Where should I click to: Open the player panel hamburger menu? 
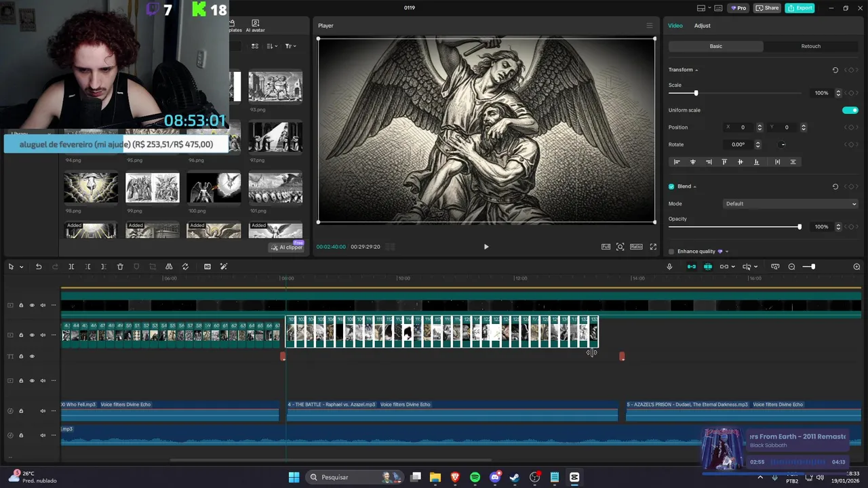point(649,26)
